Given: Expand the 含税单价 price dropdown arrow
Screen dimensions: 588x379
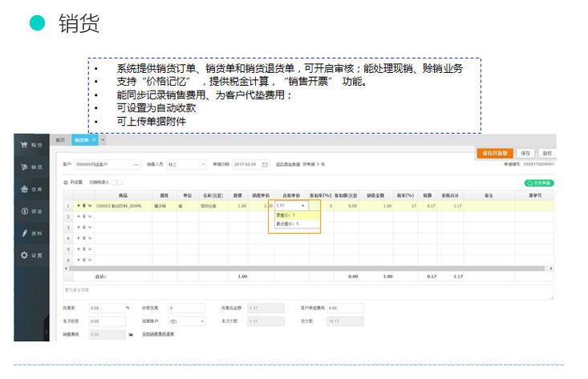Looking at the screenshot, I should tap(302, 206).
